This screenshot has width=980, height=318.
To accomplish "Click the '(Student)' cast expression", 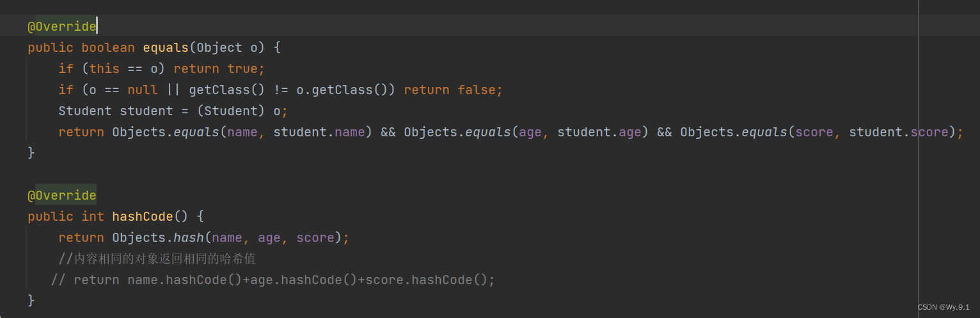I will [231, 111].
